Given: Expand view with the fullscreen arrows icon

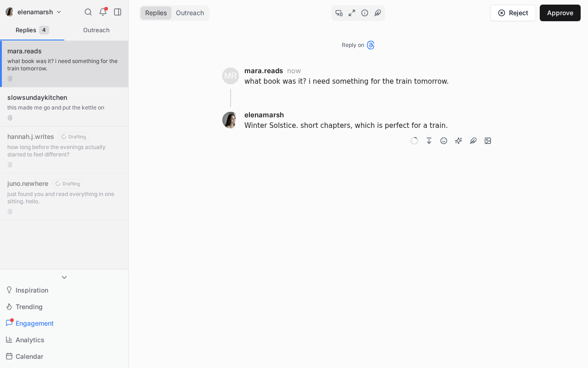Looking at the screenshot, I should click(352, 13).
